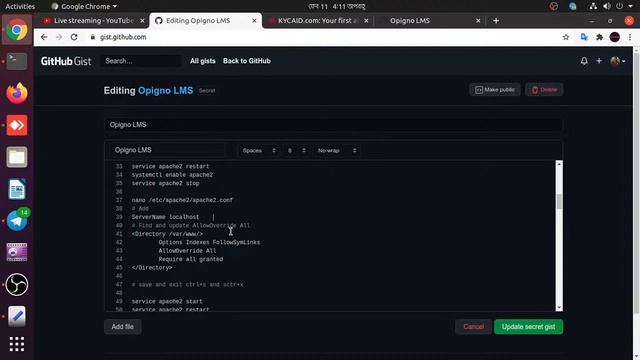The width and height of the screenshot is (640, 360).
Task: Show all applications grid
Action: click(x=17, y=344)
